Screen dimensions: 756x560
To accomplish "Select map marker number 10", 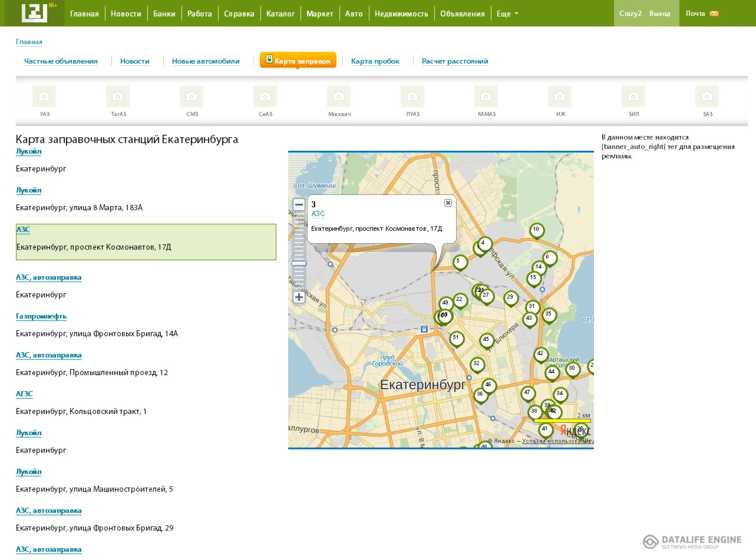I will (536, 230).
